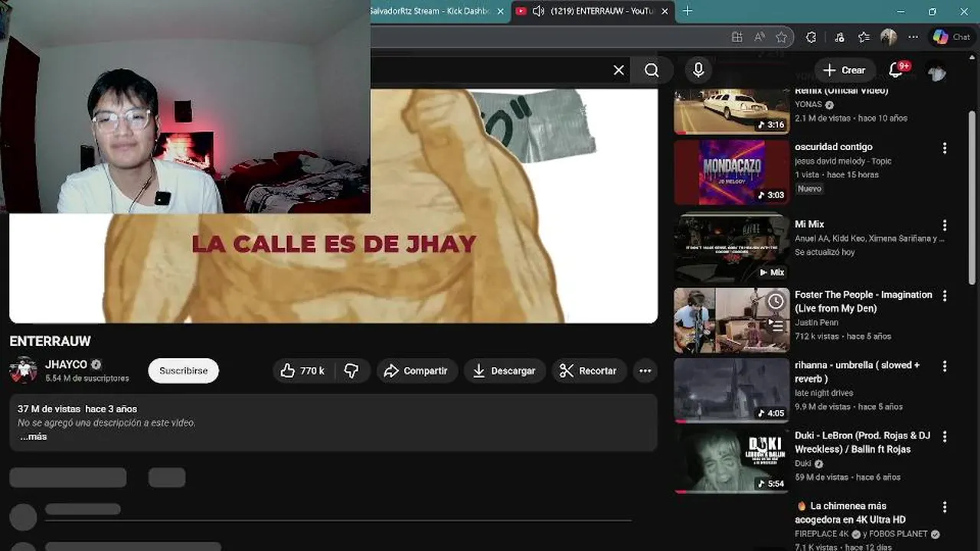The image size is (980, 551).
Task: Close the ENTERRAUW YouTube tab
Action: (x=665, y=11)
